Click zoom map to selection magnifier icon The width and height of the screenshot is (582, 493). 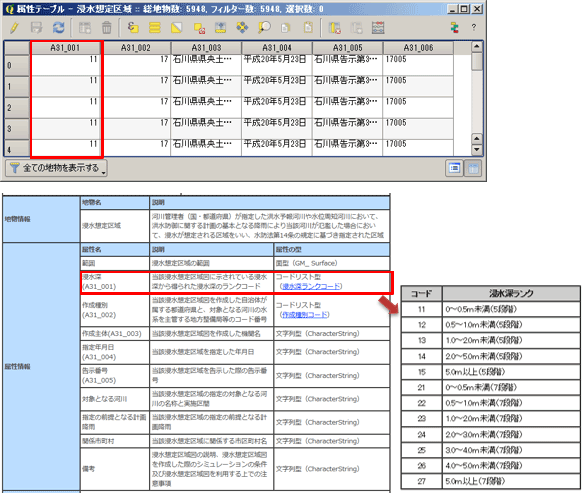pyautogui.click(x=264, y=28)
